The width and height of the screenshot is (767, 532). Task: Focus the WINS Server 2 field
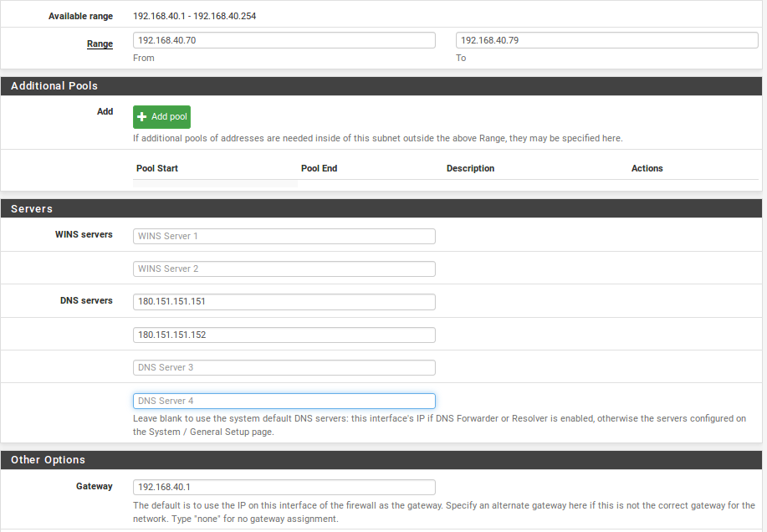click(x=284, y=269)
